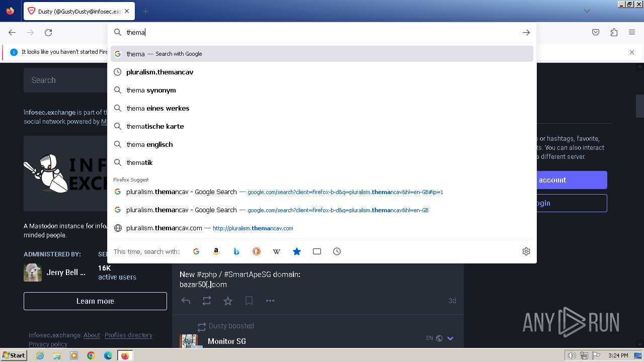The image size is (644, 362).
Task: Pick 'thema englisch' suggestion
Action: [x=322, y=144]
